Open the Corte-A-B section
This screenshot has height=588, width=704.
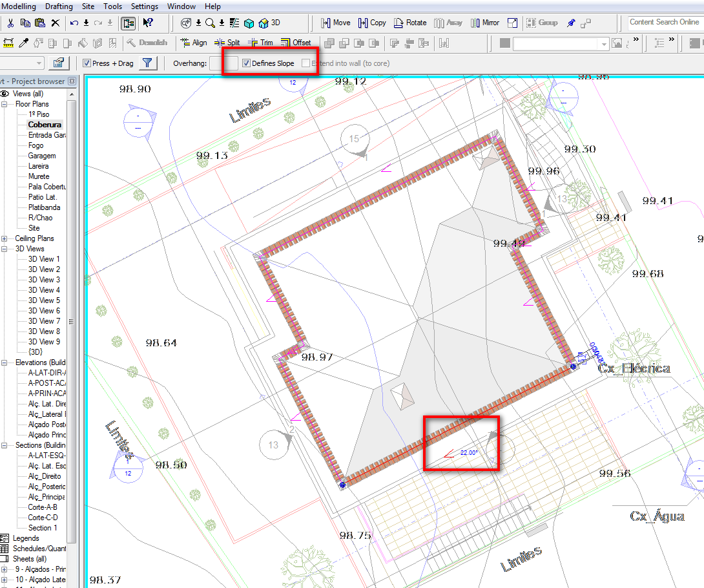tap(43, 507)
